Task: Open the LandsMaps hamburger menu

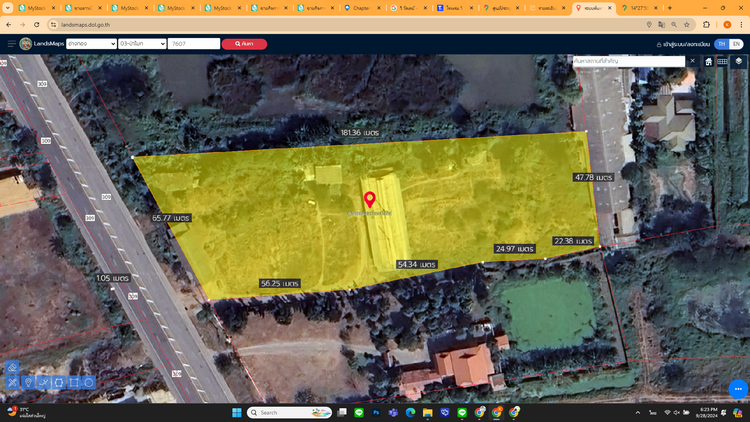Action: [x=11, y=44]
